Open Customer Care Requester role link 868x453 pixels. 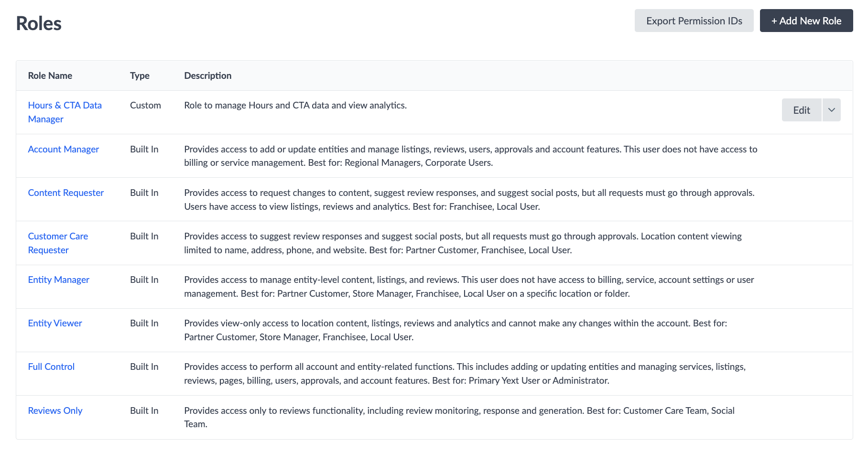[58, 243]
